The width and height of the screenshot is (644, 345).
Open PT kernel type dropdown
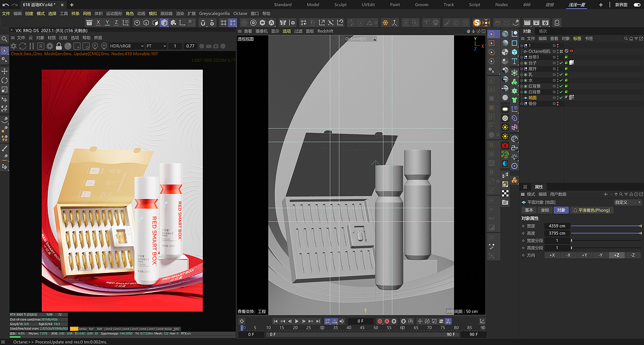click(155, 46)
